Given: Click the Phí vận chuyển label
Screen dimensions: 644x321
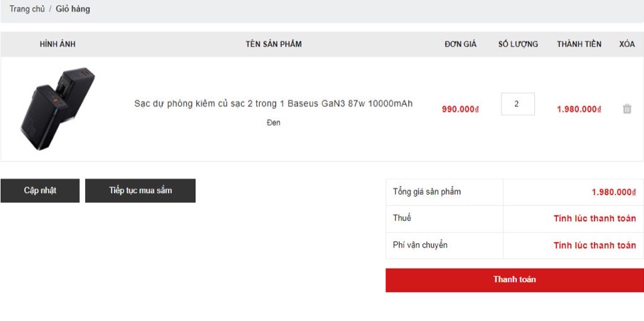Looking at the screenshot, I should [420, 245].
